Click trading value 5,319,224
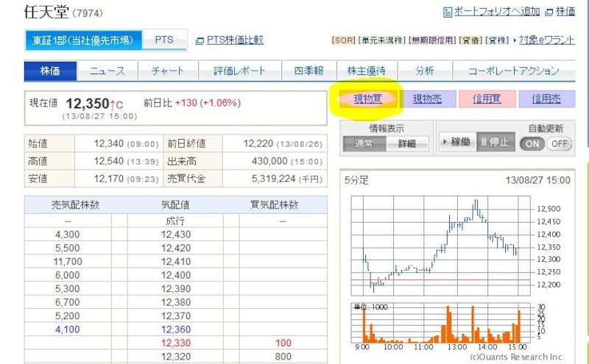This screenshot has height=364, width=589. 273,179
